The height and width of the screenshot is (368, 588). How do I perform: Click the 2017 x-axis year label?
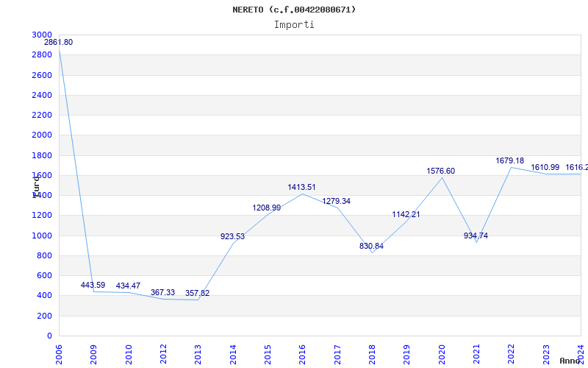pyautogui.click(x=337, y=355)
